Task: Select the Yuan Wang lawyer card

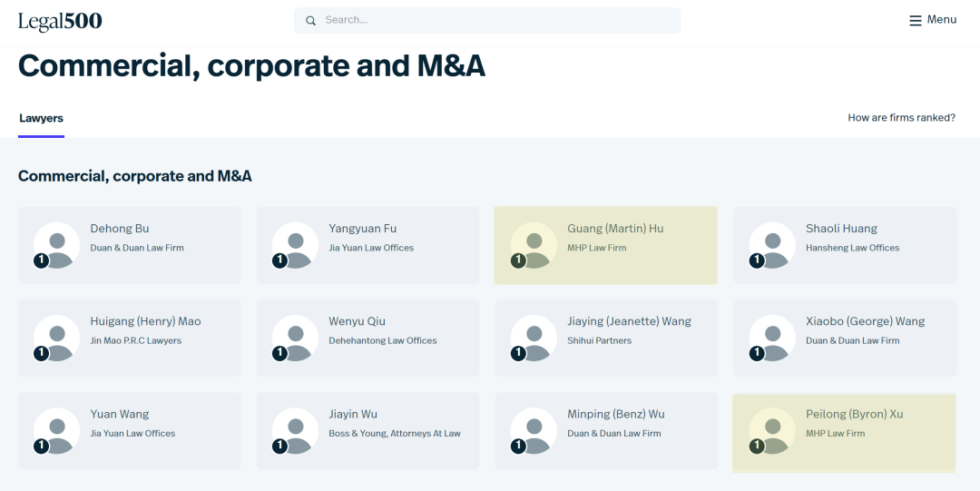Action: pyautogui.click(x=129, y=430)
